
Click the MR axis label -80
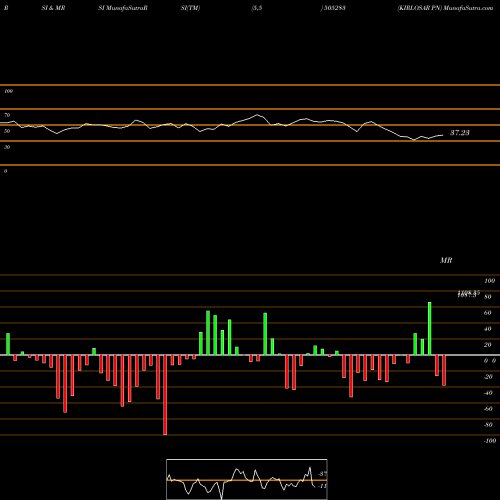(488, 425)
